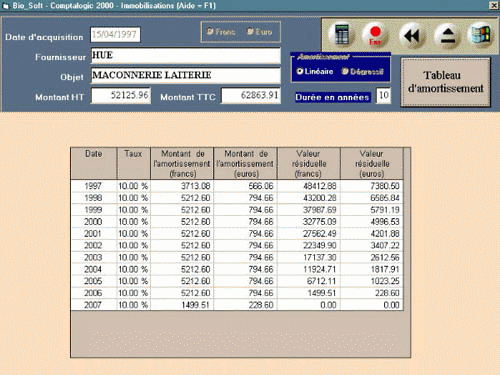Click residual euro value 4201.88
The image size is (500, 375).
(372, 234)
